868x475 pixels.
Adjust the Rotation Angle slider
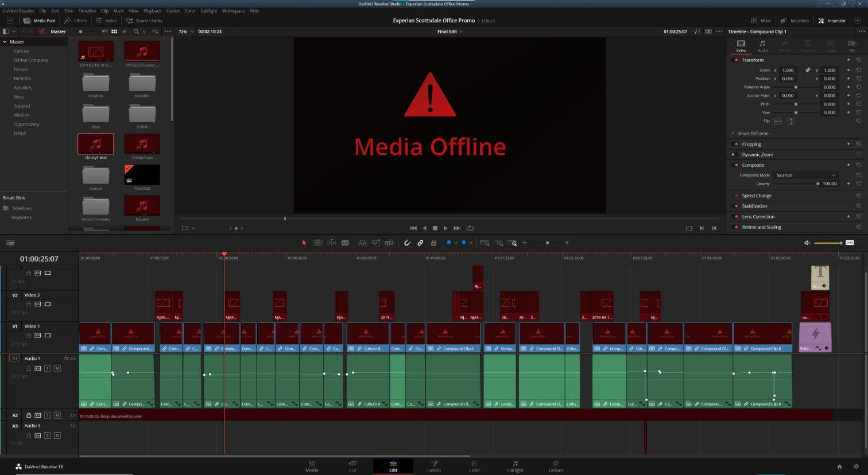(x=796, y=87)
